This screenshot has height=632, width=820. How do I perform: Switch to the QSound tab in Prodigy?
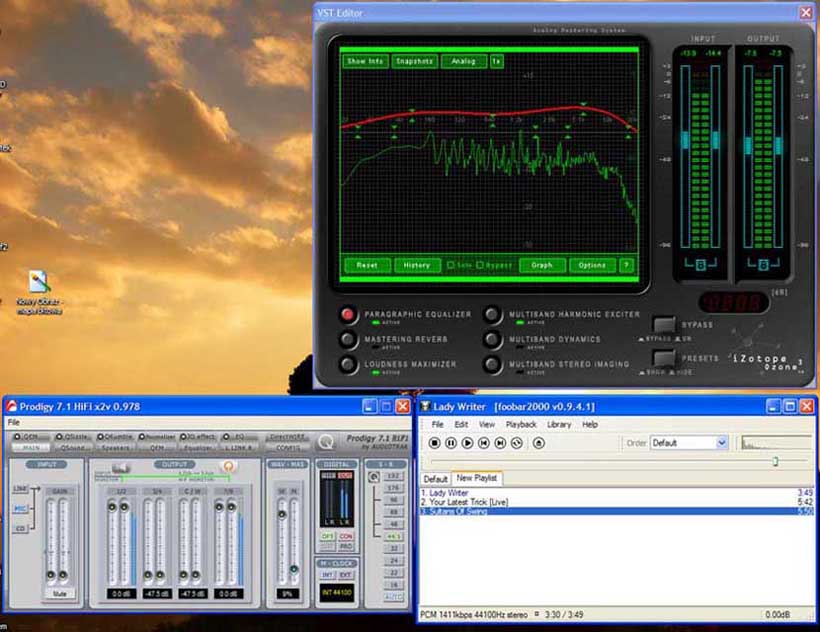tap(73, 448)
